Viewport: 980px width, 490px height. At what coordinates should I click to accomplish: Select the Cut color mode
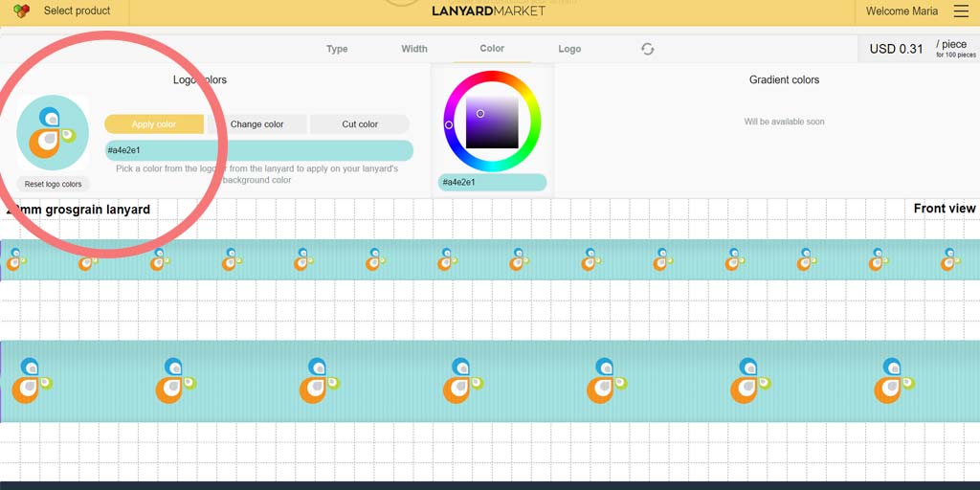(360, 124)
